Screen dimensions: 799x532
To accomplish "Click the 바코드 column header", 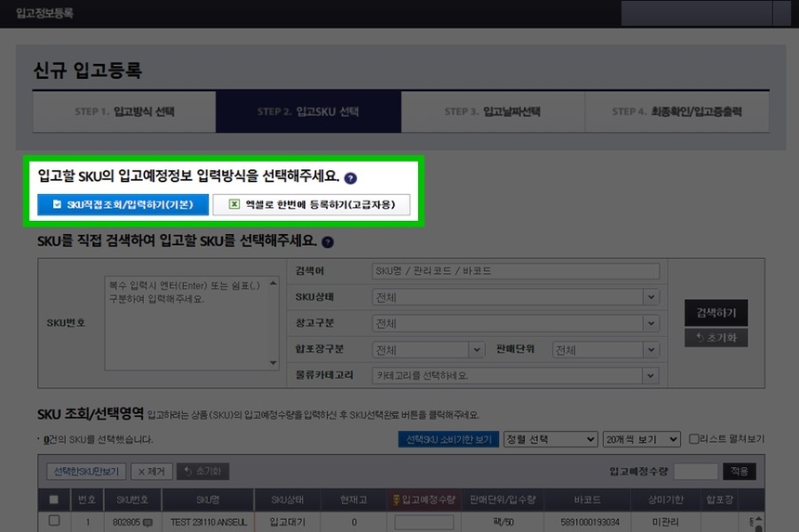I will (587, 500).
